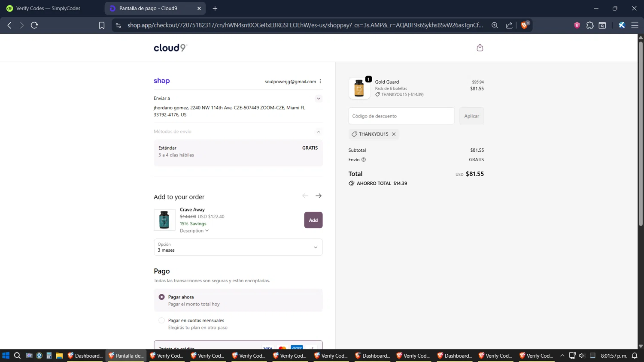This screenshot has width=644, height=362.
Task: Open the Extensions puzzle-piece menu
Action: coord(590,25)
